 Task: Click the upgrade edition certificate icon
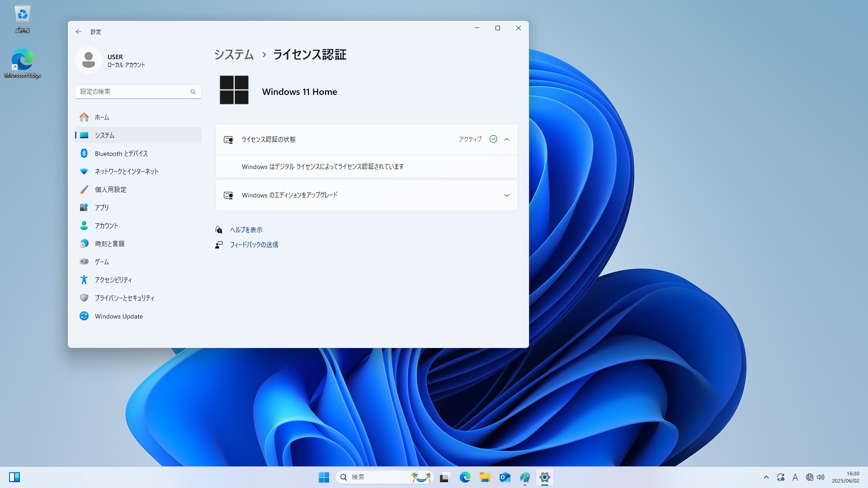click(228, 195)
